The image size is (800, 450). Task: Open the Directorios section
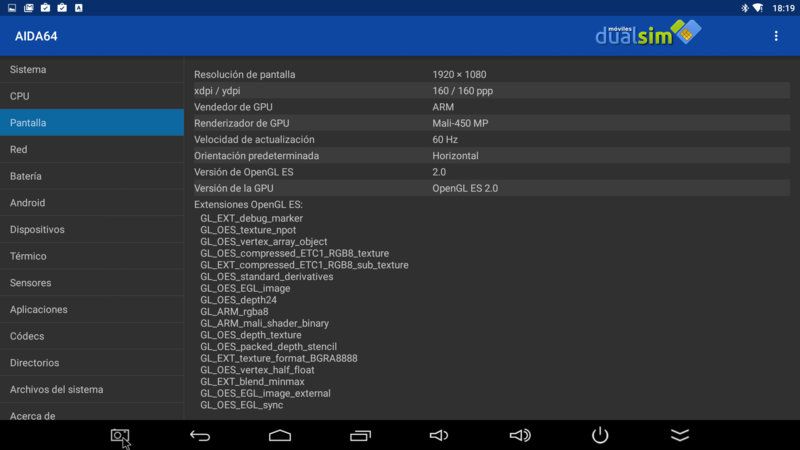pos(92,363)
